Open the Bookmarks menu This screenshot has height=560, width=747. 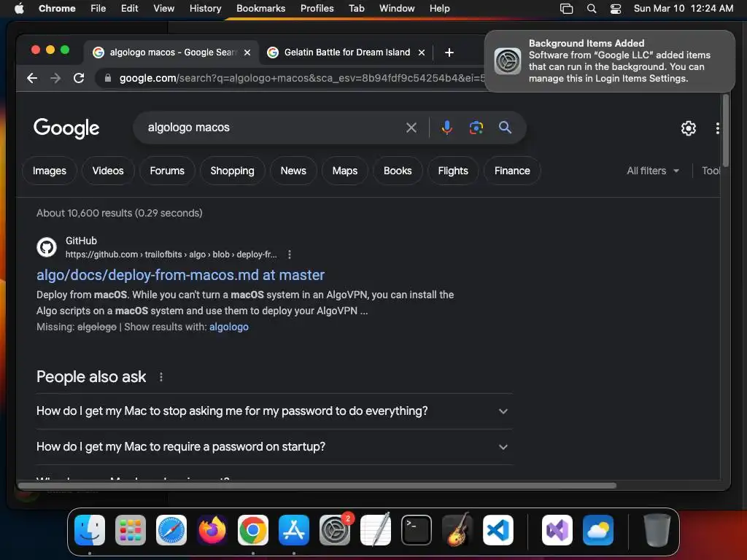point(260,9)
